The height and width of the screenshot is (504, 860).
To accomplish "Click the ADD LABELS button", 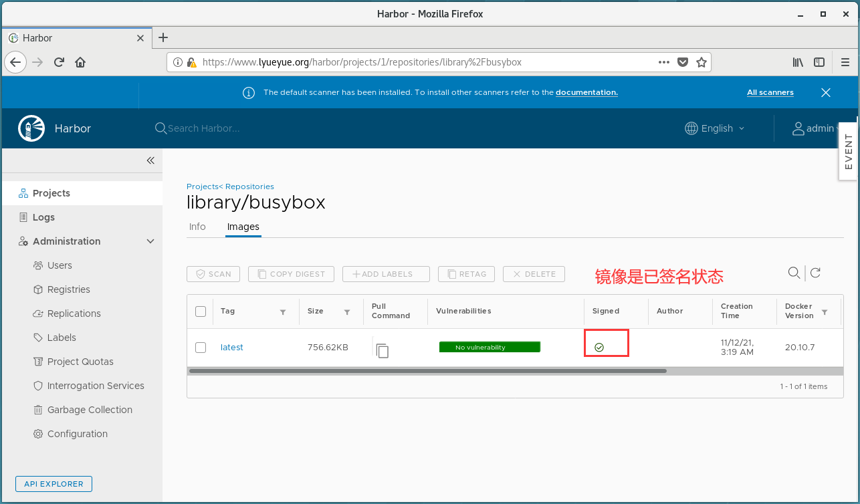I will click(x=386, y=274).
